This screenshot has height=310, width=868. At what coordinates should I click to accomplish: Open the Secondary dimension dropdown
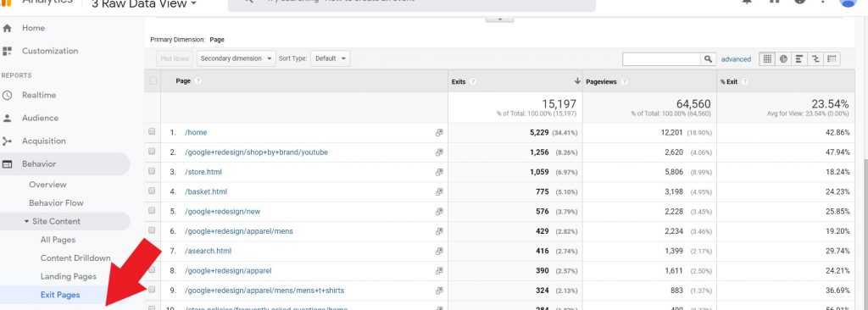[236, 58]
